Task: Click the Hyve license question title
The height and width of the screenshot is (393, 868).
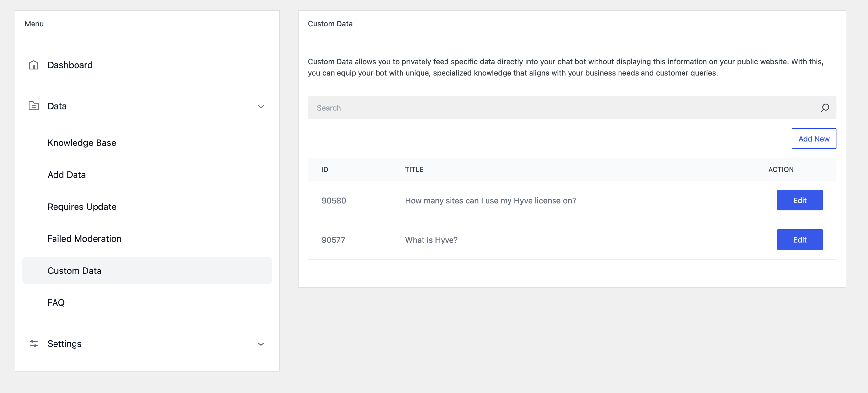Action: (x=490, y=201)
